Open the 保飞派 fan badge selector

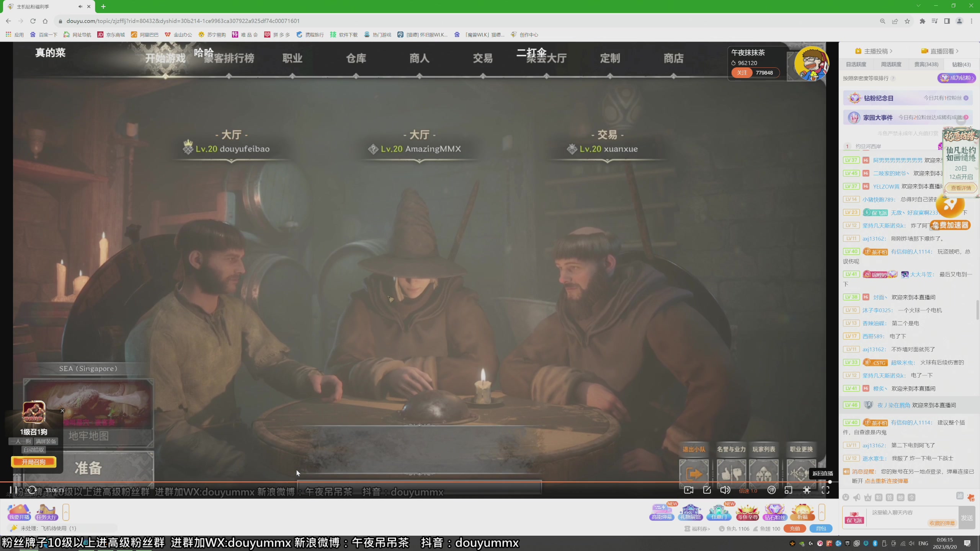(x=854, y=517)
